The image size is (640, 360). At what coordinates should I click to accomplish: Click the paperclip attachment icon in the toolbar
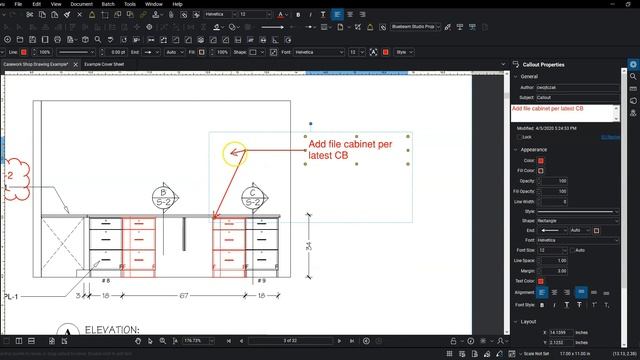(x=171, y=15)
